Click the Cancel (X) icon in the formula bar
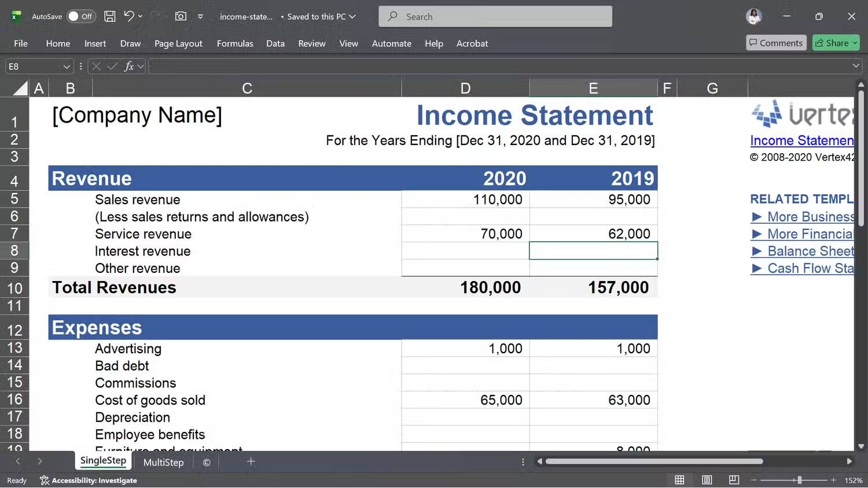The image size is (868, 488). pyautogui.click(x=95, y=66)
